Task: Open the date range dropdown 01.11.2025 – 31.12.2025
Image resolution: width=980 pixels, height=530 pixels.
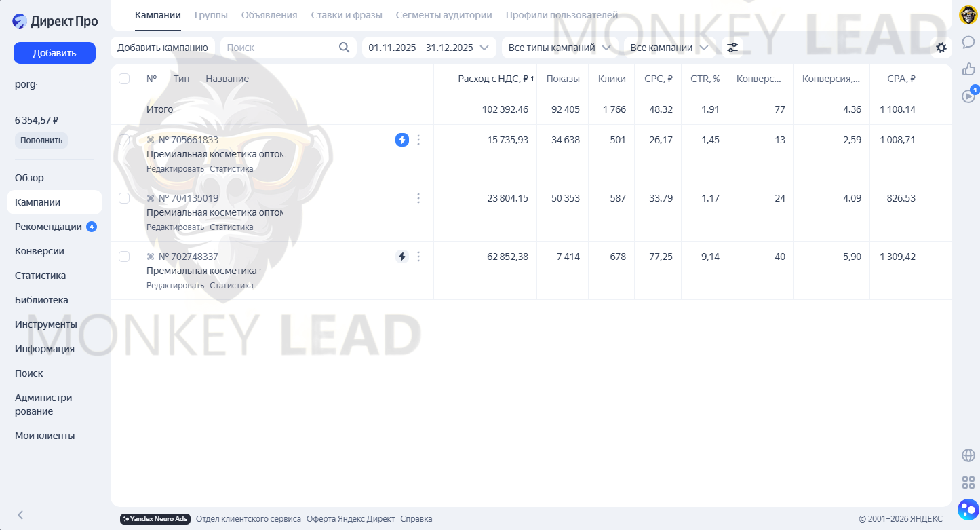Action: coord(428,48)
